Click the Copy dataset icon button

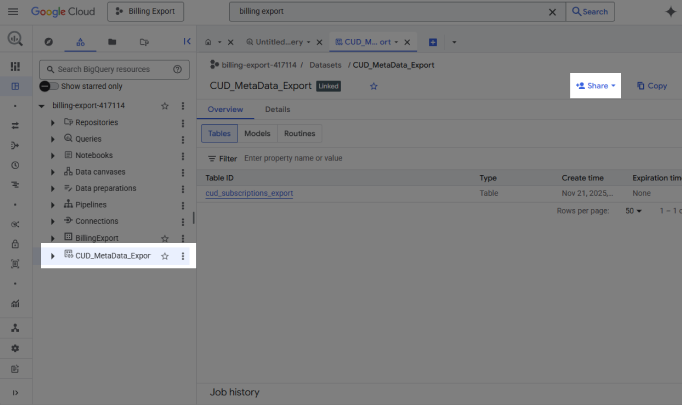(651, 86)
